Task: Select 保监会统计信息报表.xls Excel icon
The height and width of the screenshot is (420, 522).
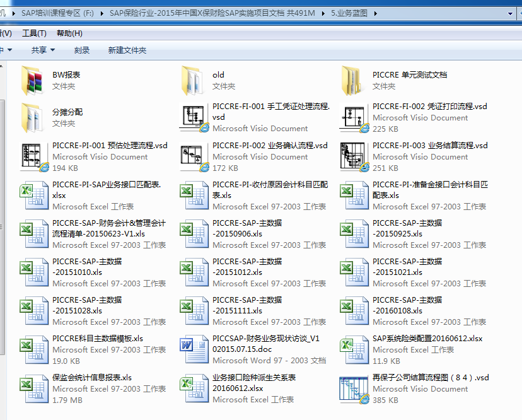Action: pyautogui.click(x=34, y=388)
